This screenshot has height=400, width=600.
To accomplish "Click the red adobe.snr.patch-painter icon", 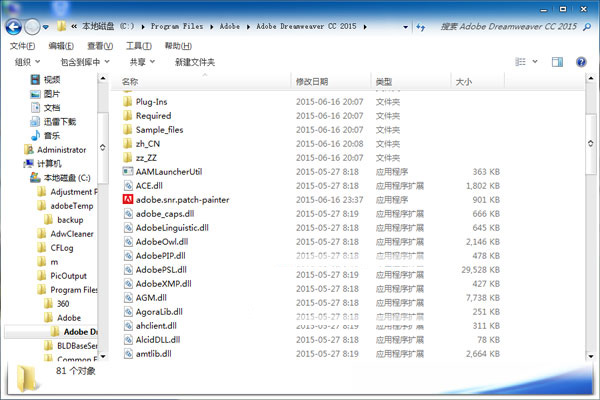I will click(x=127, y=199).
